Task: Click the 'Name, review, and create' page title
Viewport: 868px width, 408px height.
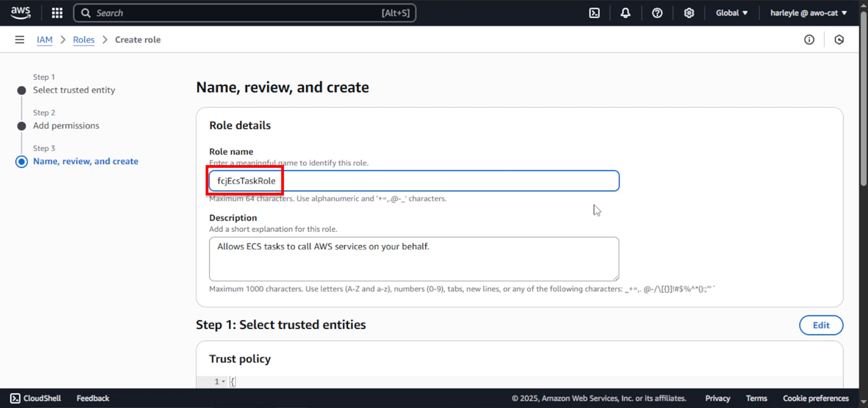Action: [283, 87]
